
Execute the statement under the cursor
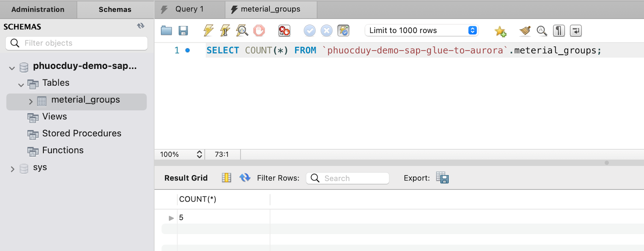225,31
